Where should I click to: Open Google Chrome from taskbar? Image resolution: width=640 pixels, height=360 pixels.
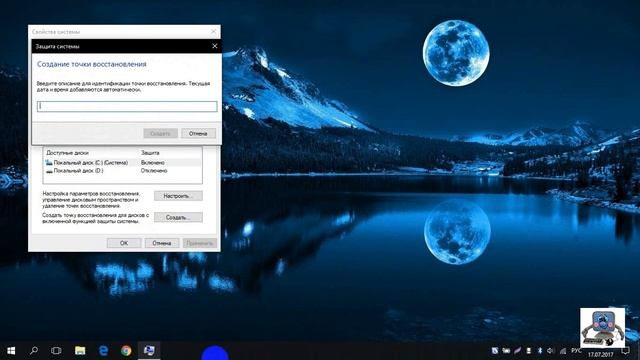126,351
